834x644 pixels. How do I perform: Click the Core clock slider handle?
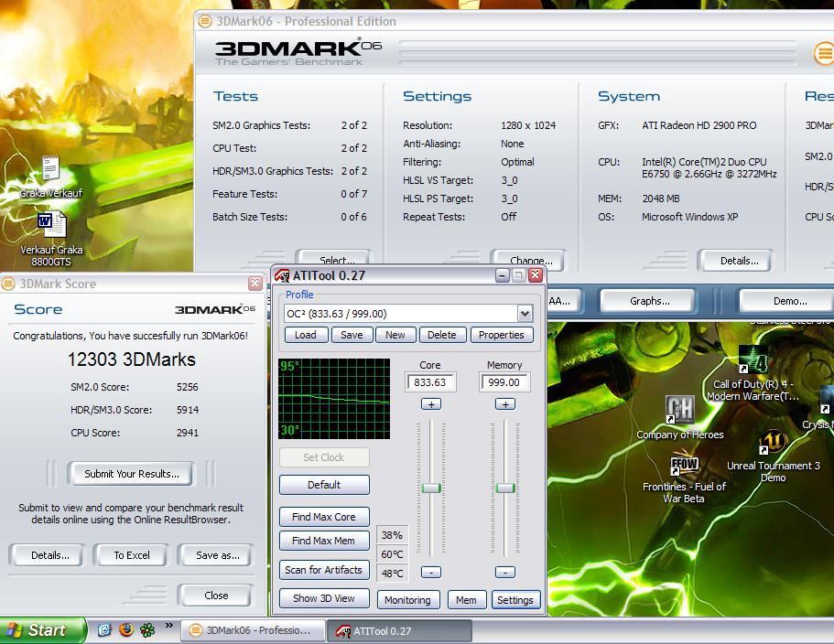(x=431, y=488)
